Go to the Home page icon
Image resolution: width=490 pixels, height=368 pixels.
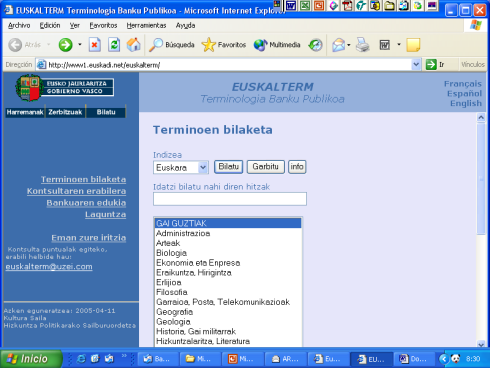tap(134, 45)
